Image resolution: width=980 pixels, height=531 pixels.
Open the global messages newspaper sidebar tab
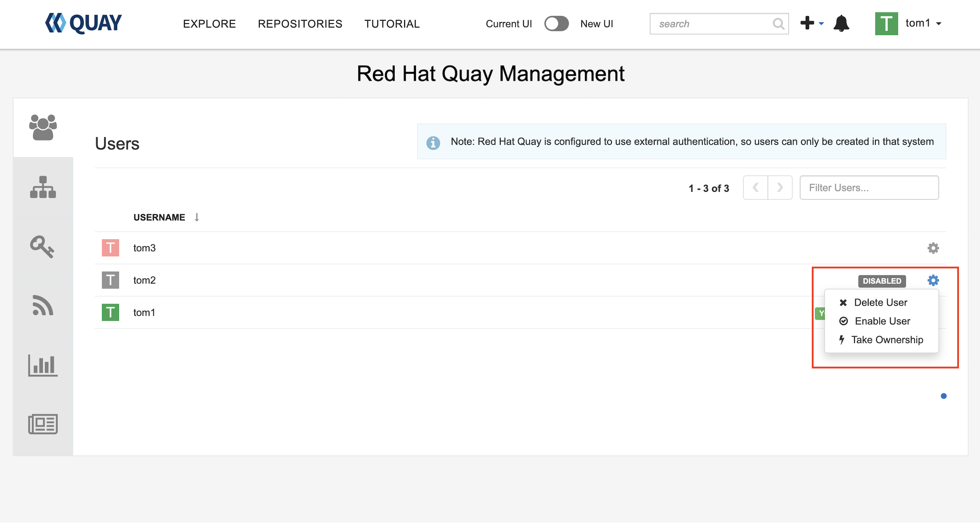[x=43, y=424]
